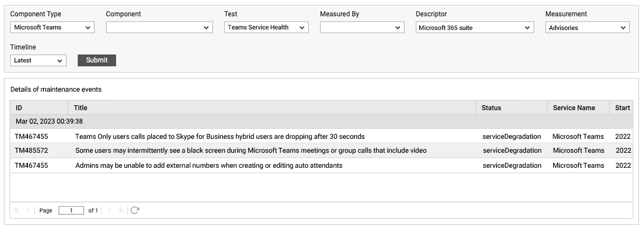Sort by the Title column header
This screenshot has height=231, width=644.
tap(272, 108)
